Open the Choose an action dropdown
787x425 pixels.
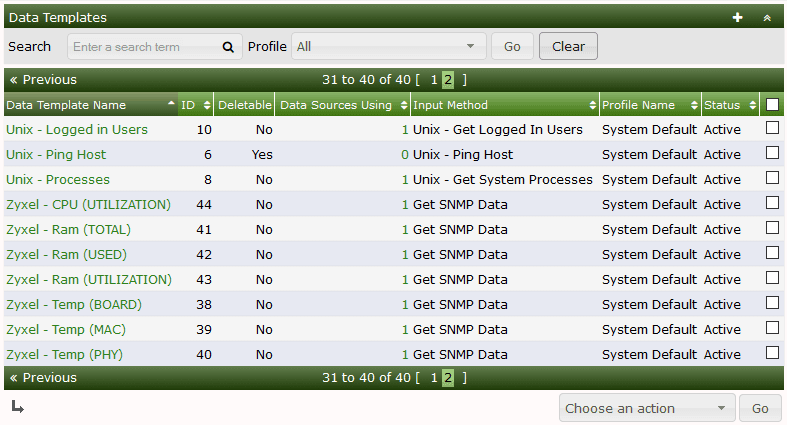pyautogui.click(x=647, y=408)
